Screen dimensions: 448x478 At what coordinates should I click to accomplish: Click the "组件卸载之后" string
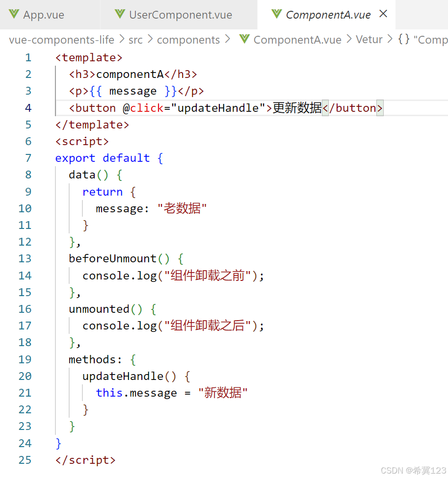[x=208, y=326]
